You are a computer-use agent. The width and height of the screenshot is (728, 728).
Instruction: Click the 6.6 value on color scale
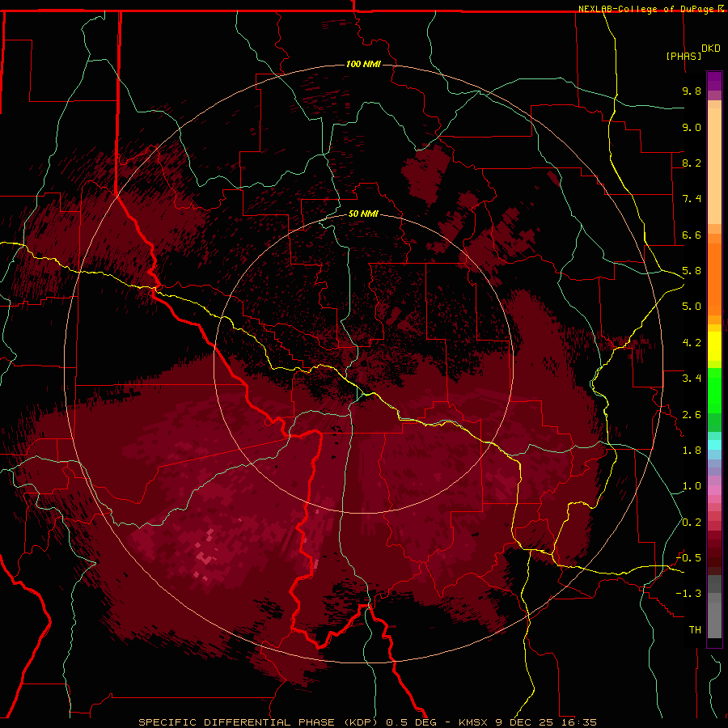click(x=692, y=235)
